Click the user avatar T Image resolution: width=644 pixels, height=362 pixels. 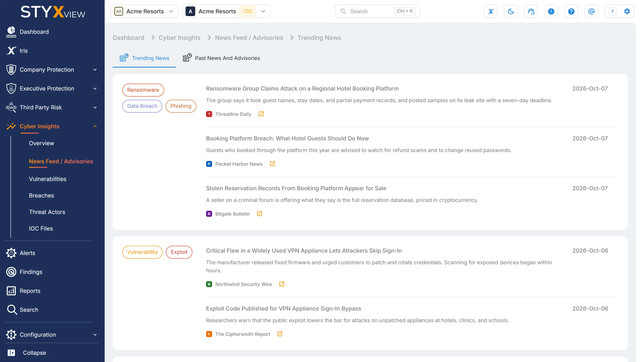pos(612,11)
